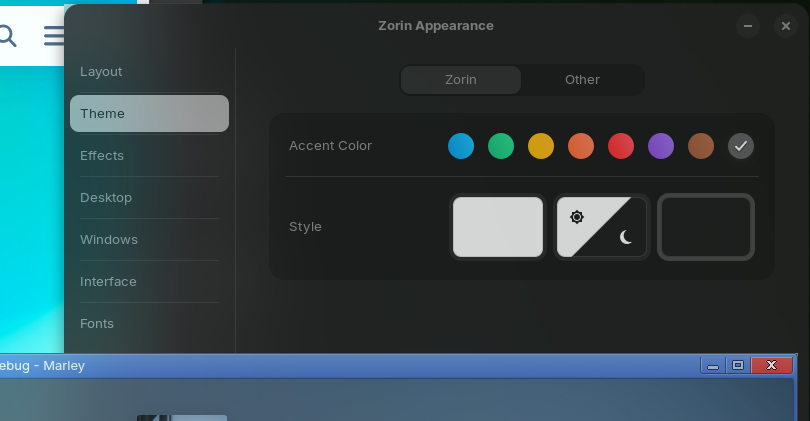This screenshot has height=421, width=810.
Task: Open the Fonts section
Action: [x=97, y=324]
